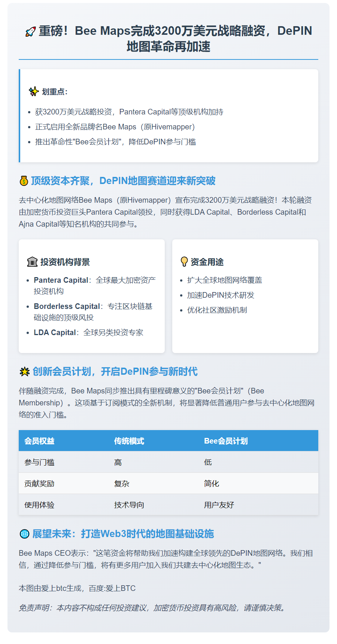This screenshot has height=644, width=337.
Task: Click the bank building icon beside 投资机构背景
Action: (32, 262)
